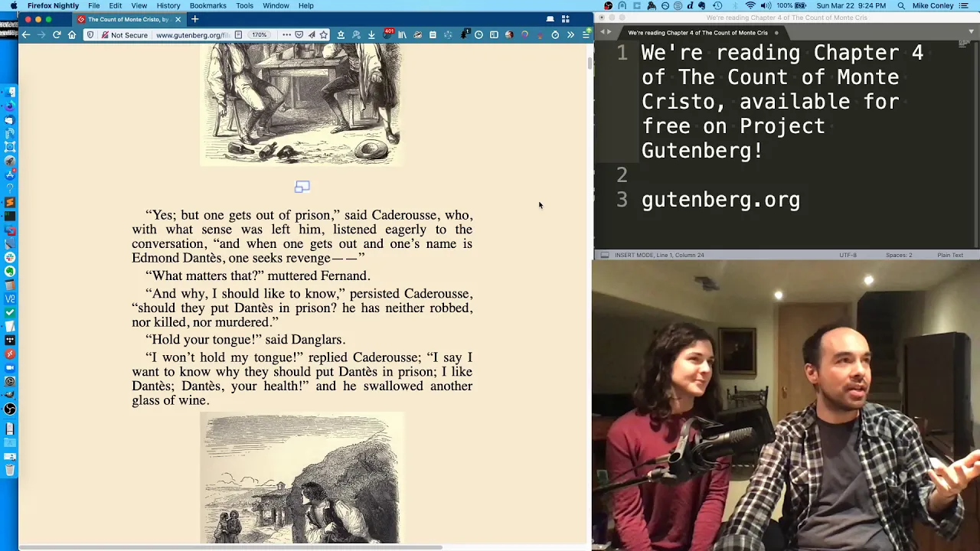Toggle the Firefox sidebar
980x551 pixels.
(494, 34)
